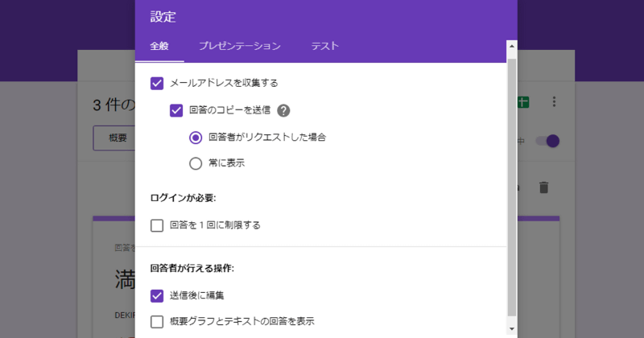Switch to the 全般 tab
The height and width of the screenshot is (338, 644).
coord(159,47)
